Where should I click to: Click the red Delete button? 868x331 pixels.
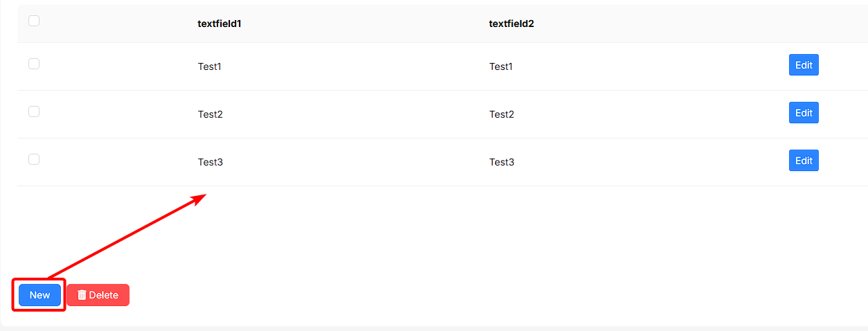click(x=98, y=295)
